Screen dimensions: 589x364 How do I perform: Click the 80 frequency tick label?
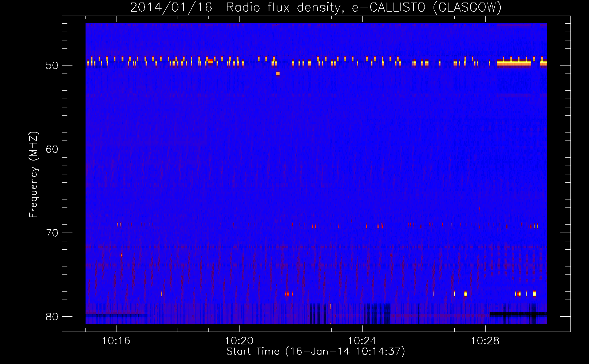point(52,317)
